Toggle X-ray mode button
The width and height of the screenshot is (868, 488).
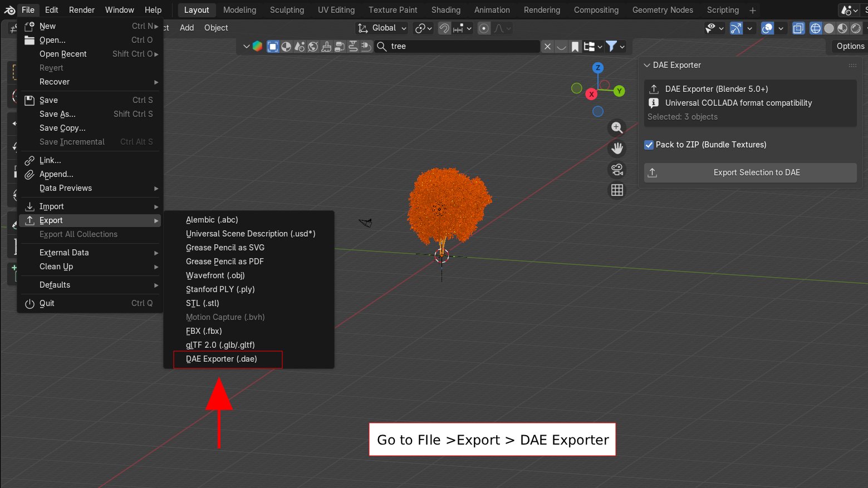798,28
